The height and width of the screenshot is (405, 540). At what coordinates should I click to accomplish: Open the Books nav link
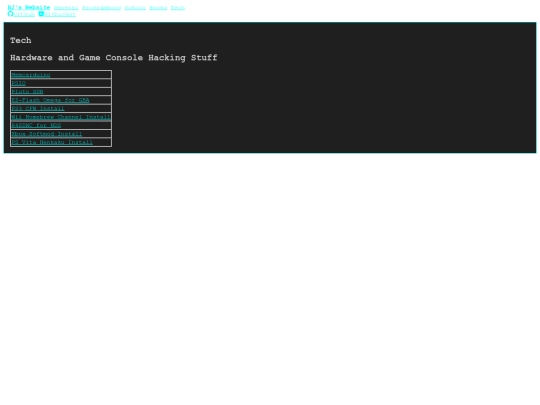pos(158,8)
